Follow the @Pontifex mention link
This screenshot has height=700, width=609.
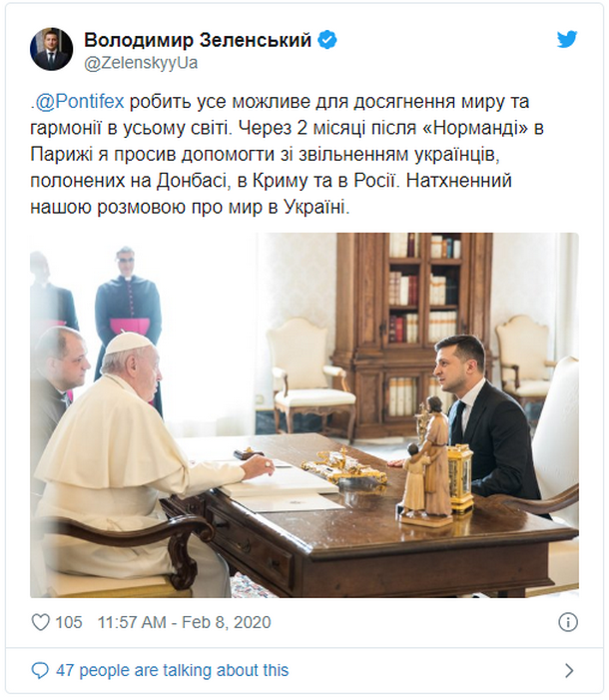[79, 102]
